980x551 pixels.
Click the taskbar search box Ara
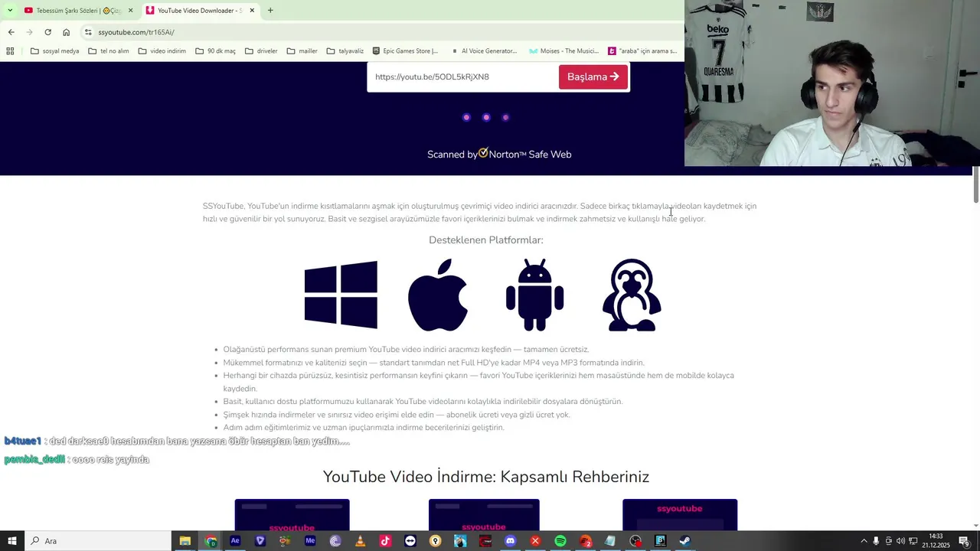coord(97,541)
